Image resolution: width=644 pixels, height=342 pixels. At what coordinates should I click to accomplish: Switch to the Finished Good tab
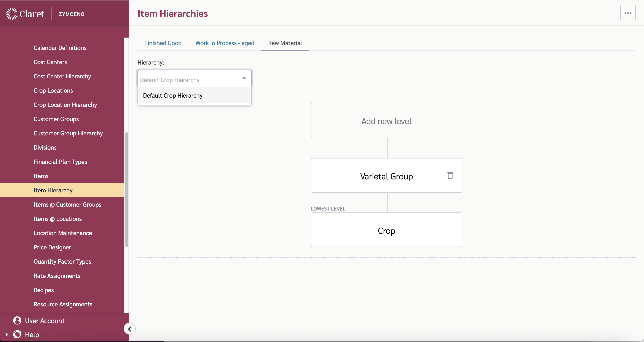point(163,43)
